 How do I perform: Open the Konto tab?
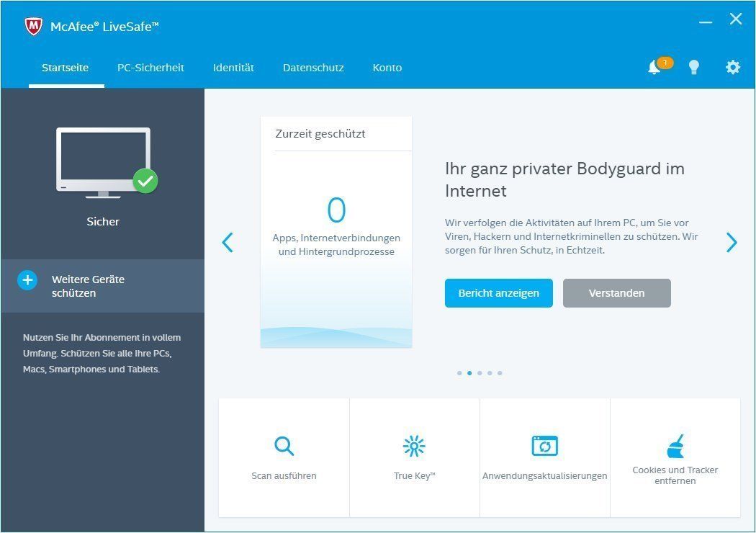pos(387,68)
